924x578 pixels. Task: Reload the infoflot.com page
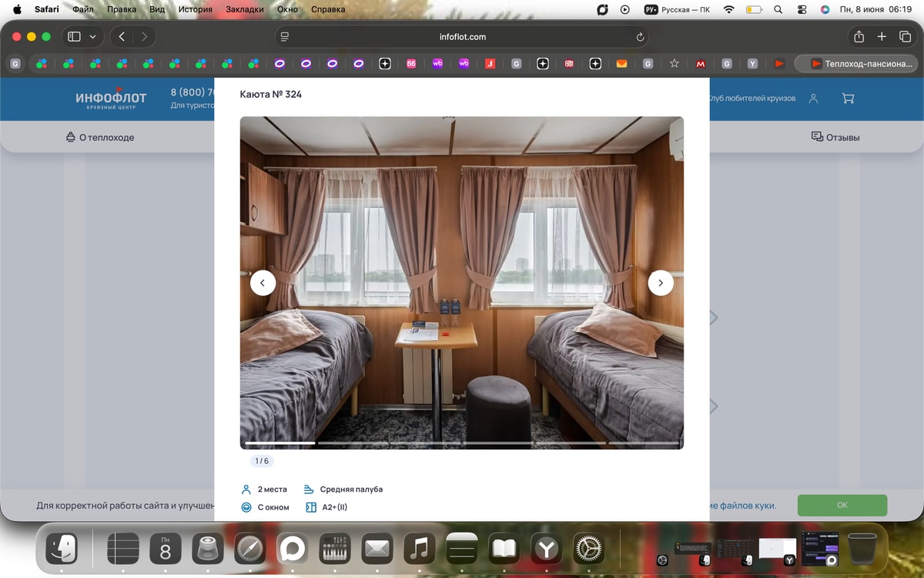(640, 37)
